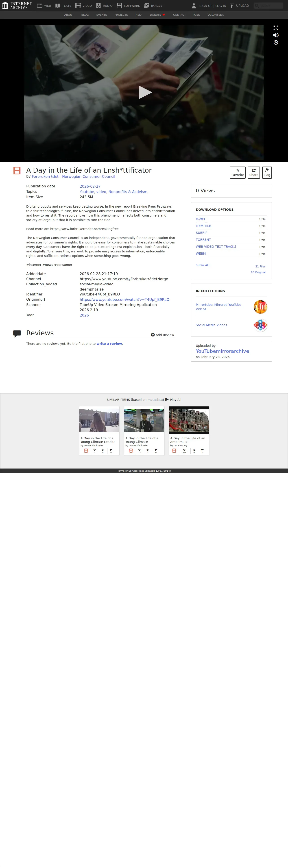Image resolution: width=288 pixels, height=868 pixels.
Task: Open Social Media Videos collection link
Action: (x=212, y=325)
